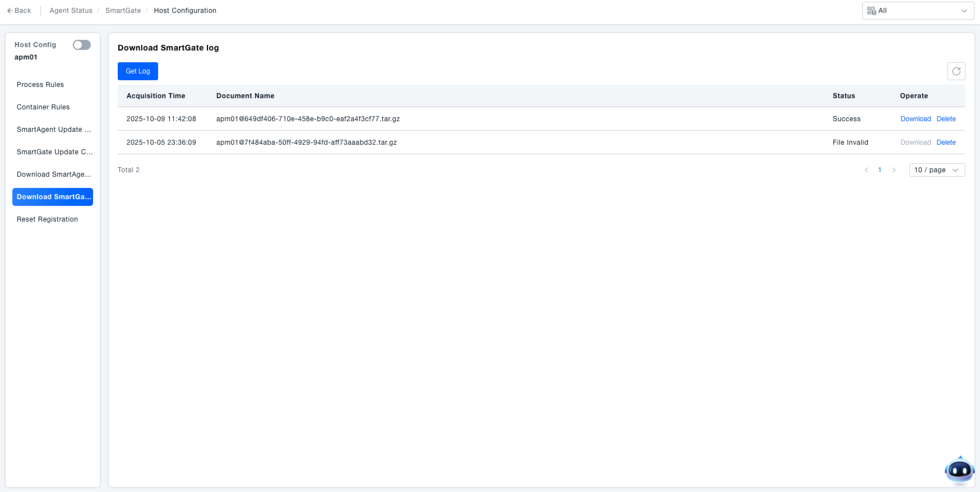Download the Success status log file

pos(915,119)
